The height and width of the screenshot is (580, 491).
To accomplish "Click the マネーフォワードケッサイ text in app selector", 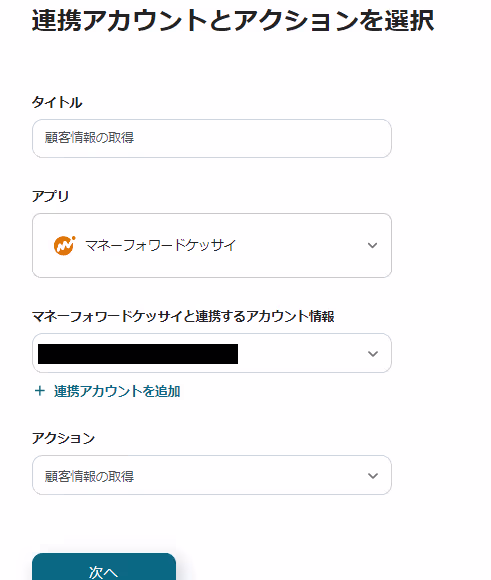I will pyautogui.click(x=160, y=245).
